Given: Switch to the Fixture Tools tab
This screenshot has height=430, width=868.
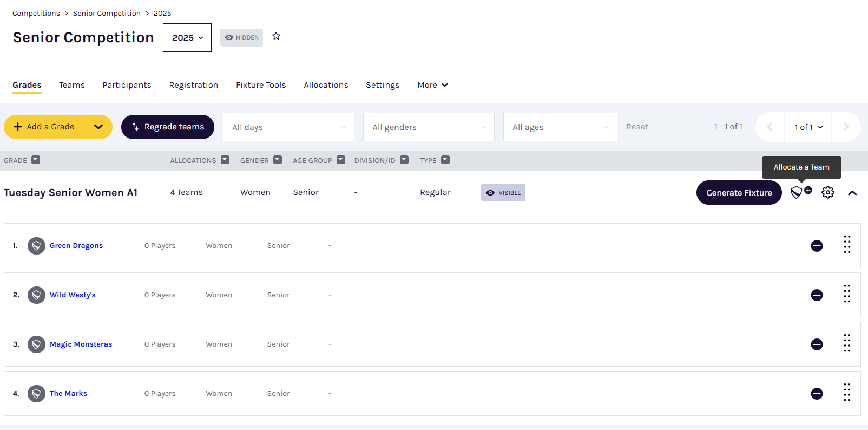Looking at the screenshot, I should [x=261, y=85].
